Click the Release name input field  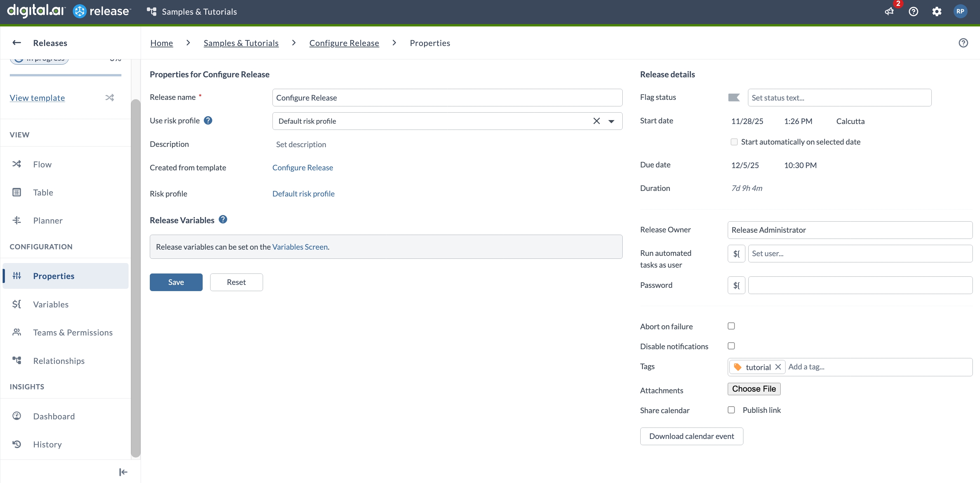tap(447, 98)
